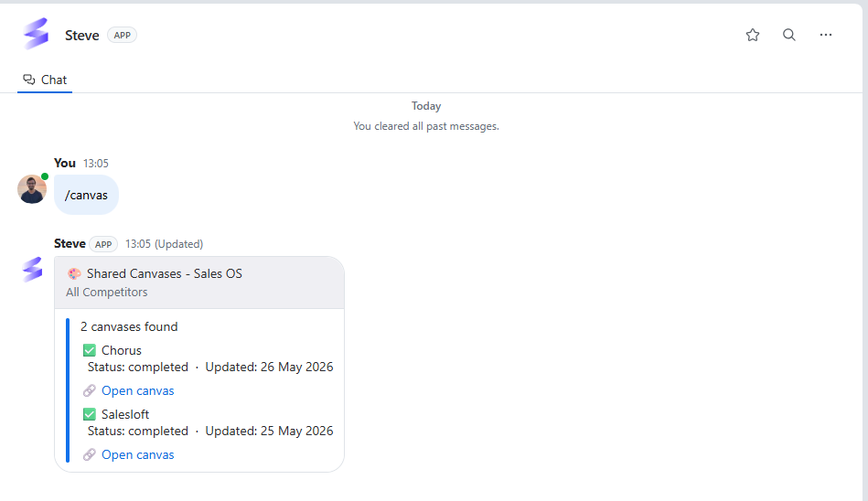Open canvas link for Chorus
The width and height of the screenshot is (868, 501).
[137, 391]
